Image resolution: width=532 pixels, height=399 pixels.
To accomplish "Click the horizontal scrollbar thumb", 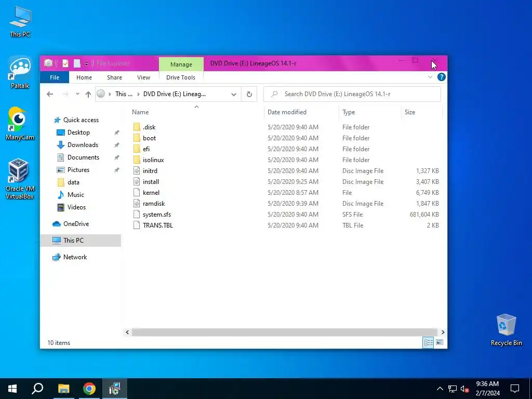I will click(x=284, y=332).
